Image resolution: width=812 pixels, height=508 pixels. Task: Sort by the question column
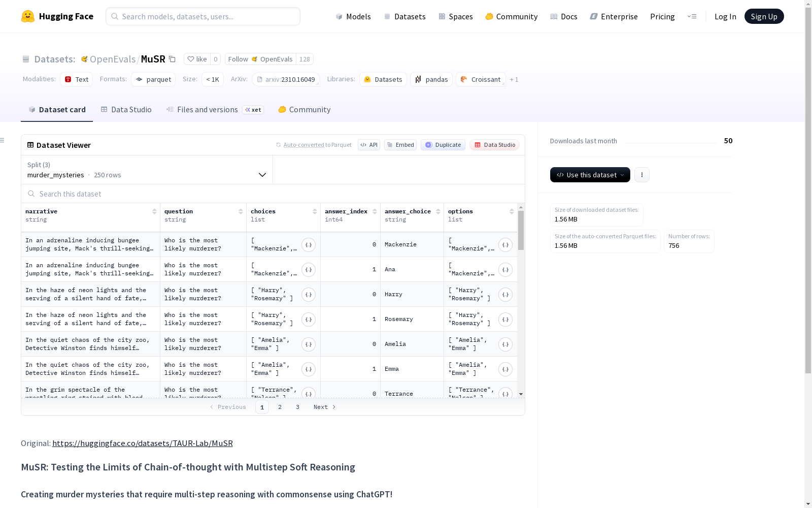241,211
